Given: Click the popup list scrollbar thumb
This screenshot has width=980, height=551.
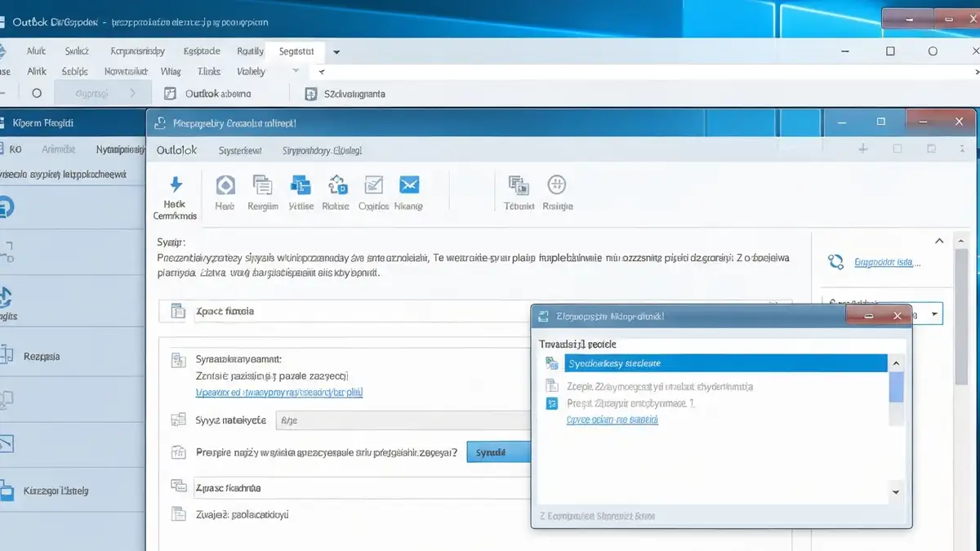Looking at the screenshot, I should pyautogui.click(x=896, y=386).
